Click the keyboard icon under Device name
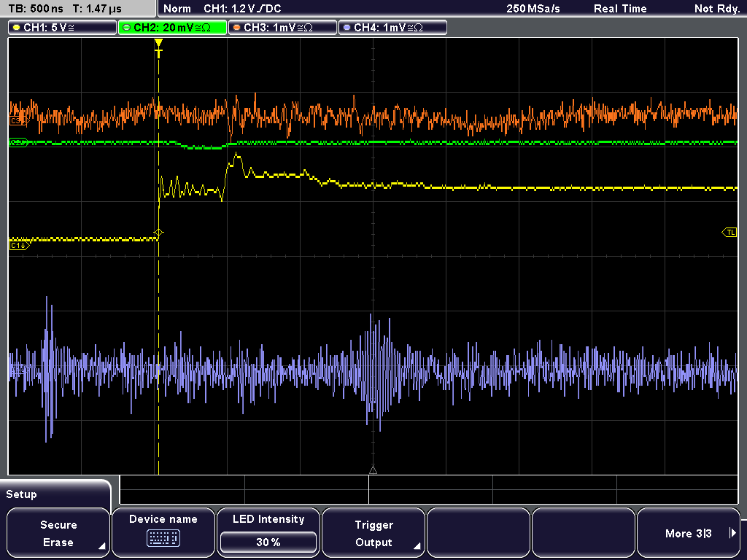Screen dimensions: 747x560 pos(163,539)
